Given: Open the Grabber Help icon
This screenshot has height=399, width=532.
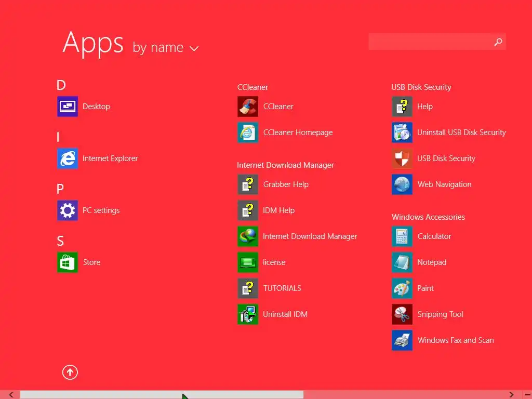Looking at the screenshot, I should 248,184.
